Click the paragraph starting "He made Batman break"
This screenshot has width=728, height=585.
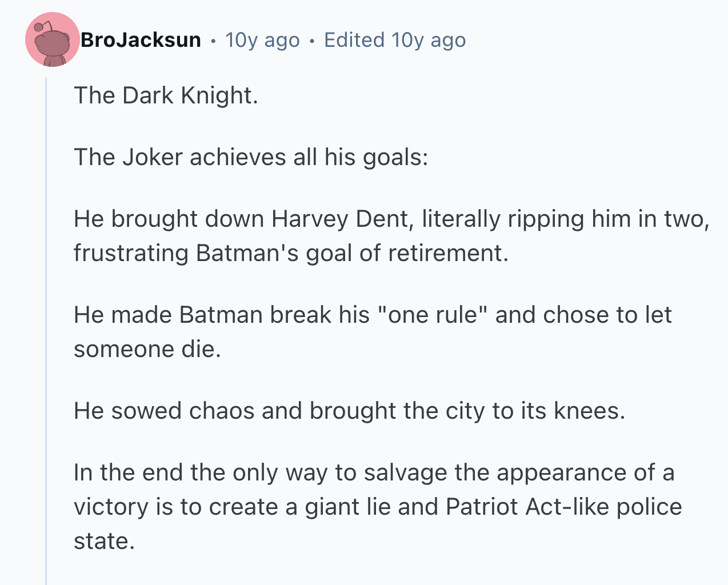click(372, 332)
